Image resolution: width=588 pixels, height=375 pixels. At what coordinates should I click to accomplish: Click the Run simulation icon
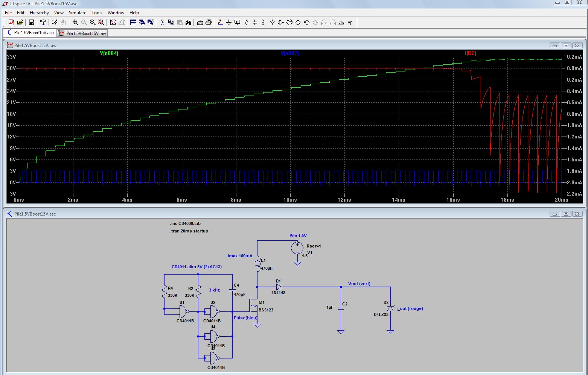tap(55, 23)
